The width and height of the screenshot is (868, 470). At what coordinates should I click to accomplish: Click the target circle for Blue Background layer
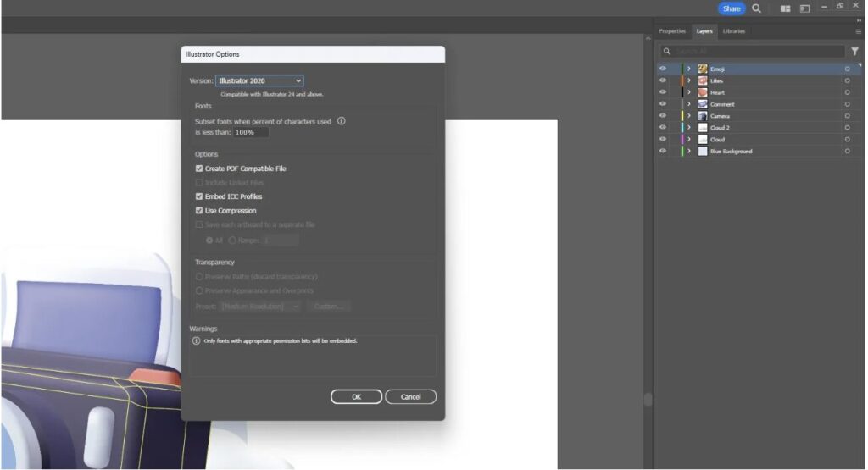point(847,151)
